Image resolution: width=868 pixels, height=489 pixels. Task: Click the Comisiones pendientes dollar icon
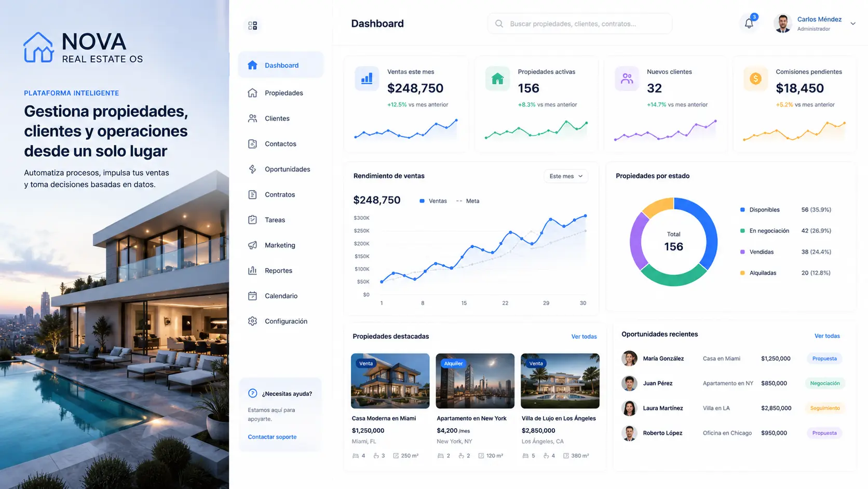coord(755,78)
